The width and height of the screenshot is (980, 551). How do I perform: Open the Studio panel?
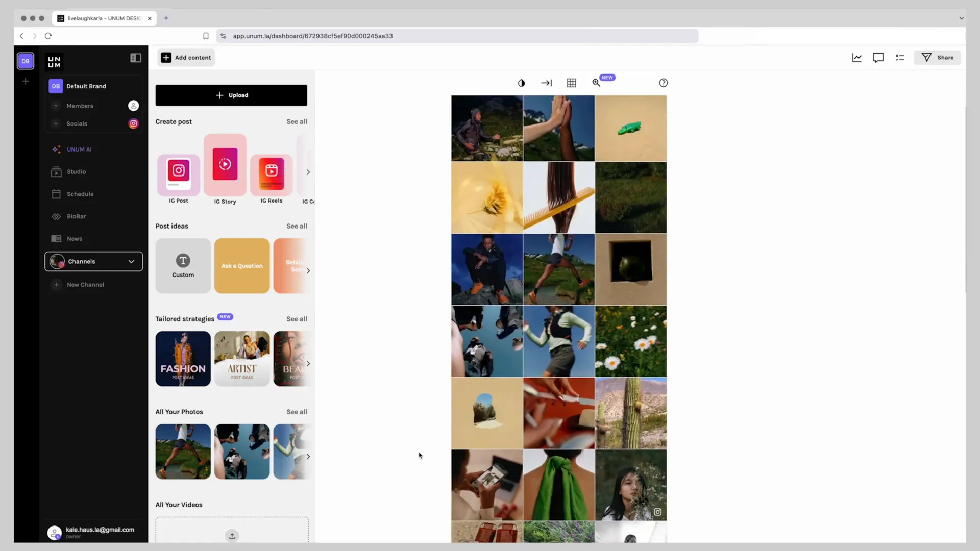point(76,171)
